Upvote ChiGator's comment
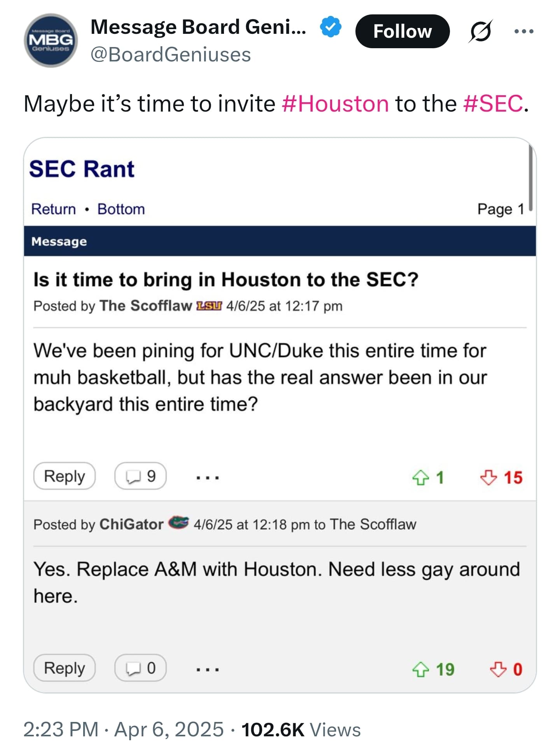 point(421,669)
